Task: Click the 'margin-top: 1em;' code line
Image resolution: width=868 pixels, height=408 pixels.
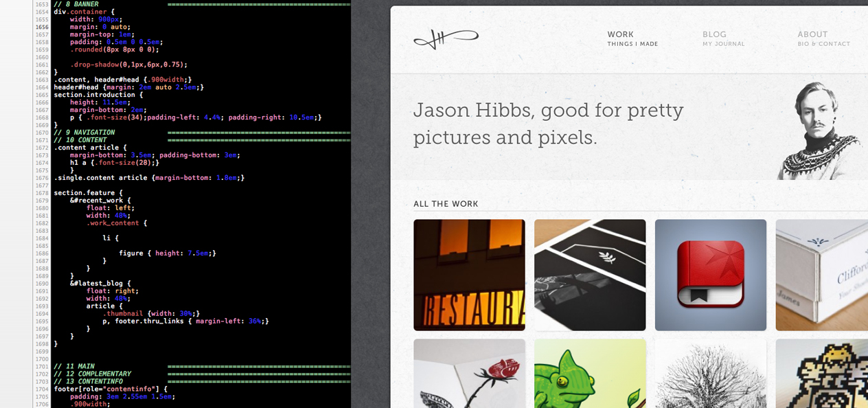Action: 102,34
